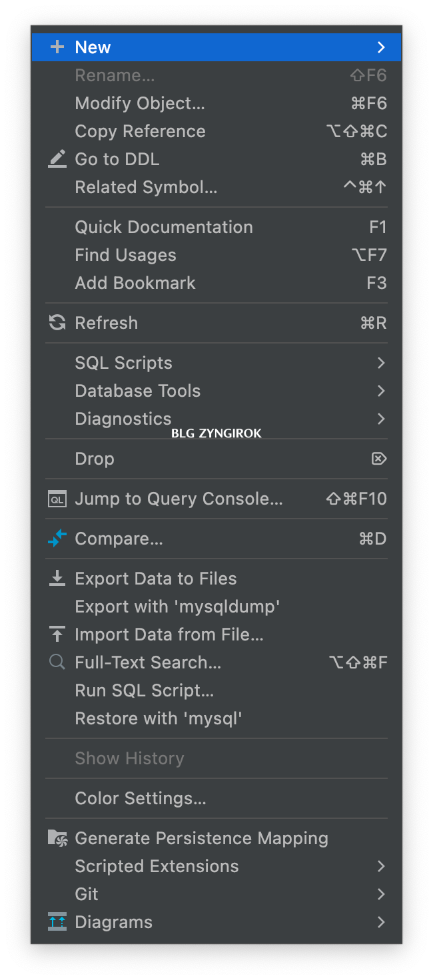Click the QL console icon
433x980 pixels.
coord(57,499)
